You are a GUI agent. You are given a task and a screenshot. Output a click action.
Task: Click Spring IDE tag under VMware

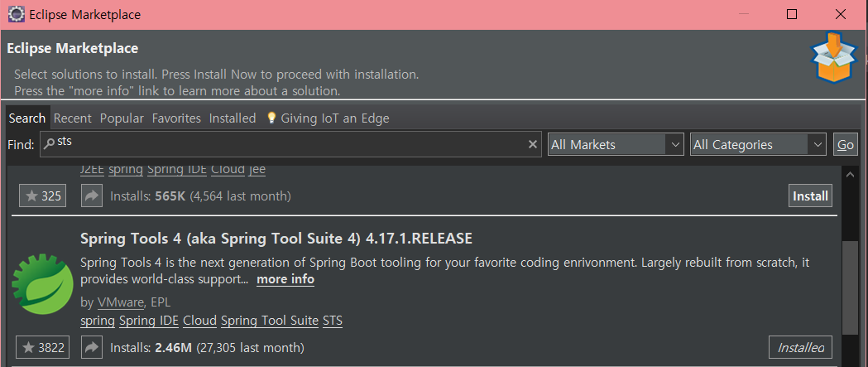click(x=149, y=321)
